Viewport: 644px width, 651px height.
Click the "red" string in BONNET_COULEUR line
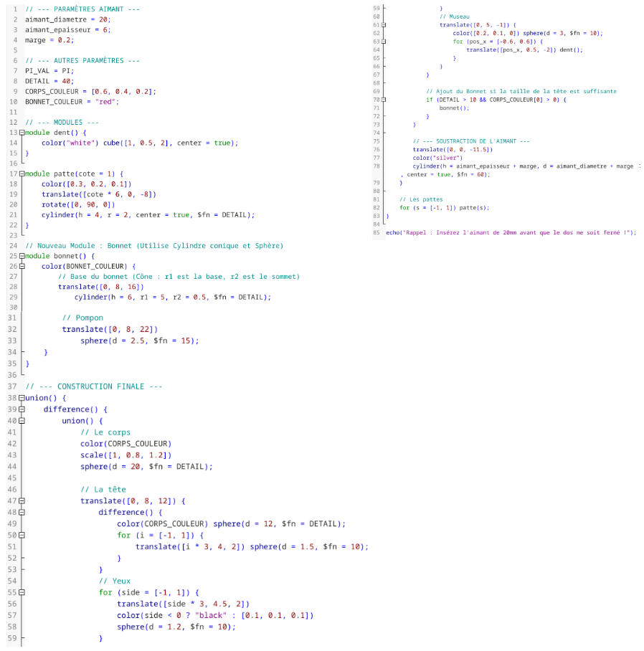tap(105, 102)
